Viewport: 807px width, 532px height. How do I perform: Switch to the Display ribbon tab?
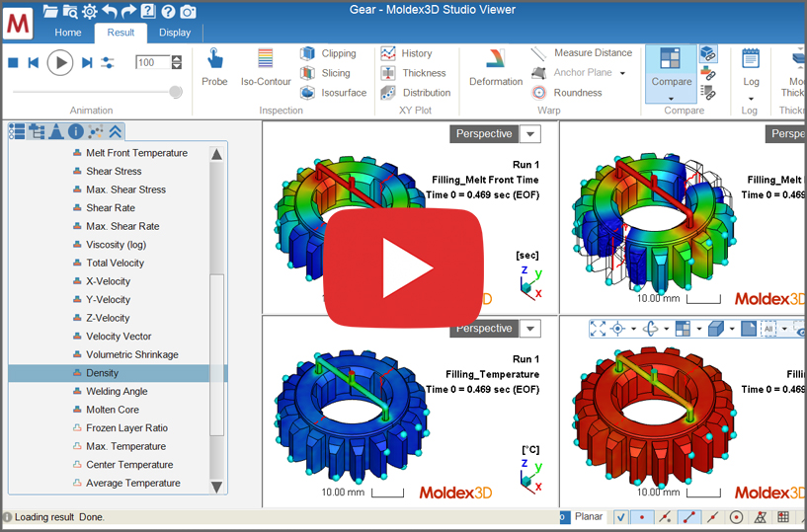(x=175, y=33)
